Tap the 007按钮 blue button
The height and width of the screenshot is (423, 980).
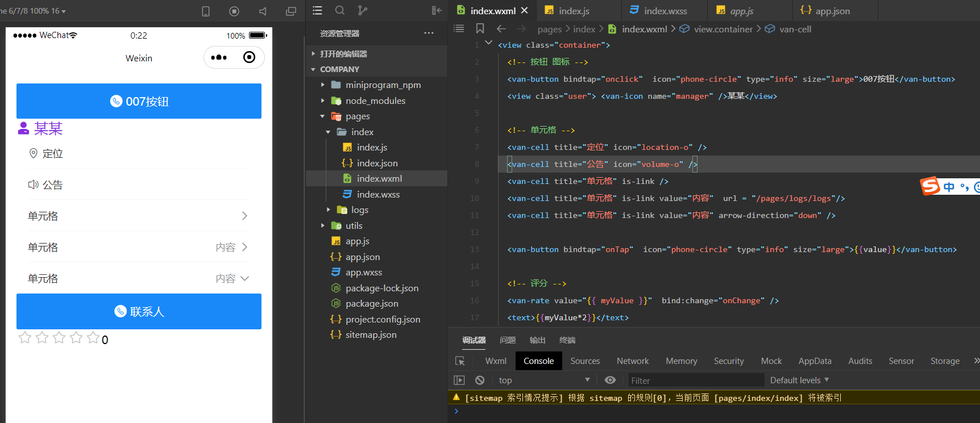139,101
